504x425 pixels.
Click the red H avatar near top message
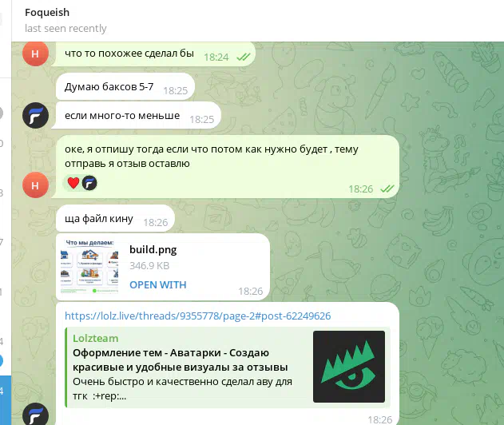click(x=35, y=54)
